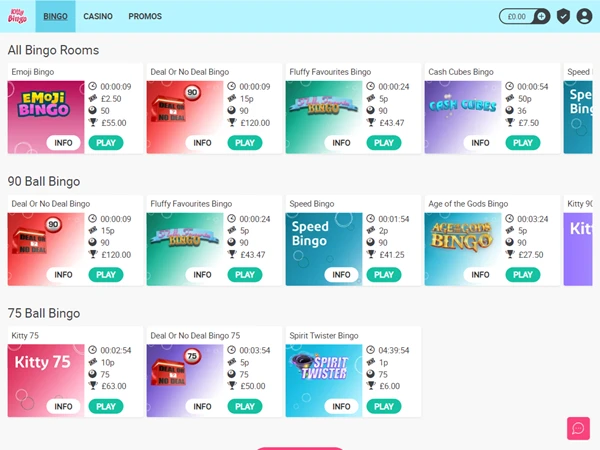
Task: Select the PROMOS tab
Action: pyautogui.click(x=145, y=16)
